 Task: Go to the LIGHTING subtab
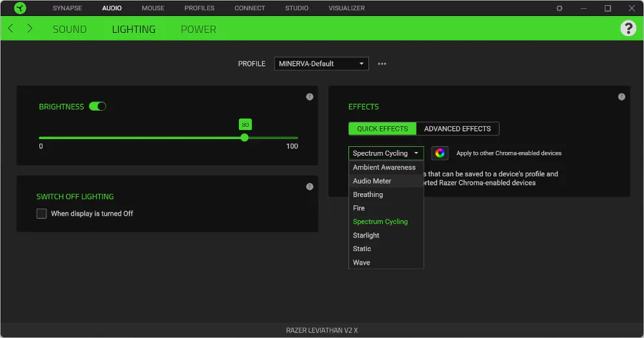(x=134, y=29)
